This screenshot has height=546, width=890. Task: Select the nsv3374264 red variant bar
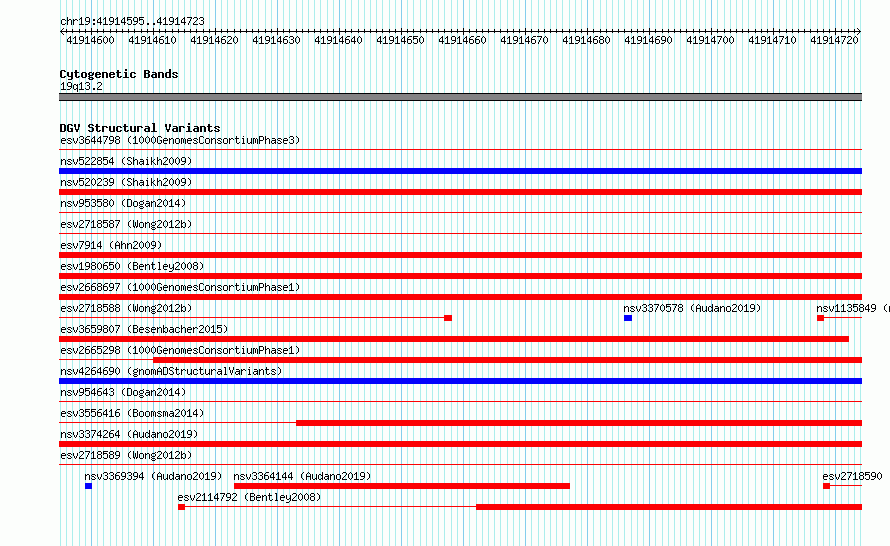460,444
